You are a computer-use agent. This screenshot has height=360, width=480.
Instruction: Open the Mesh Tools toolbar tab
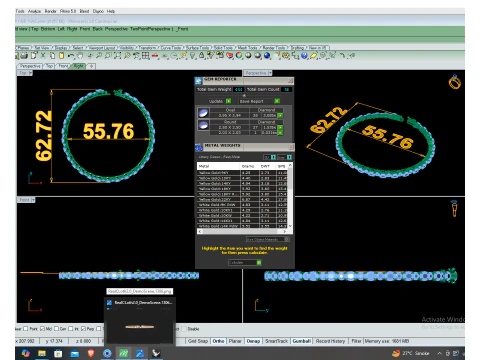[247, 48]
